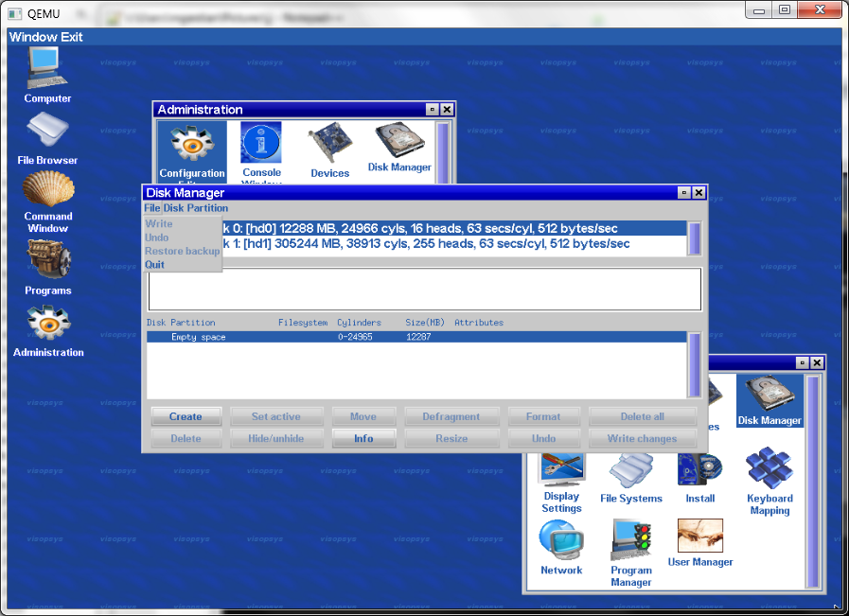The image size is (849, 616).
Task: Open the Programs engine icon
Action: click(47, 268)
